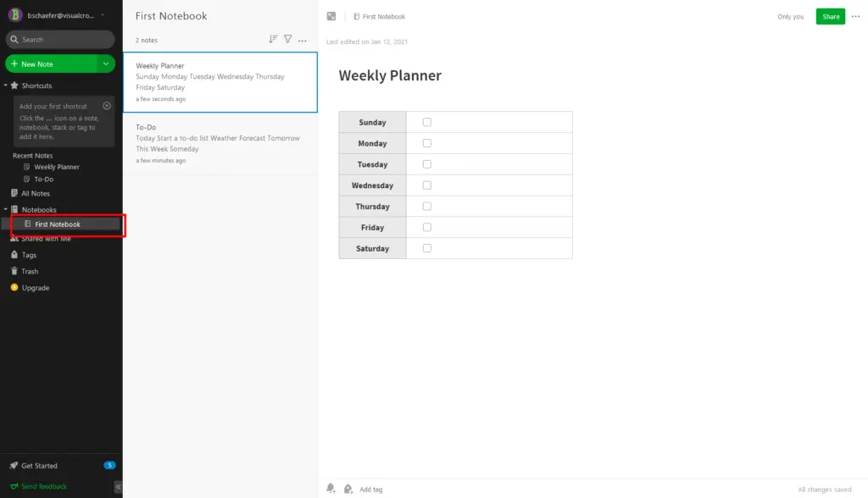Open the New Note dropdown arrow
The image size is (868, 498).
coord(106,64)
